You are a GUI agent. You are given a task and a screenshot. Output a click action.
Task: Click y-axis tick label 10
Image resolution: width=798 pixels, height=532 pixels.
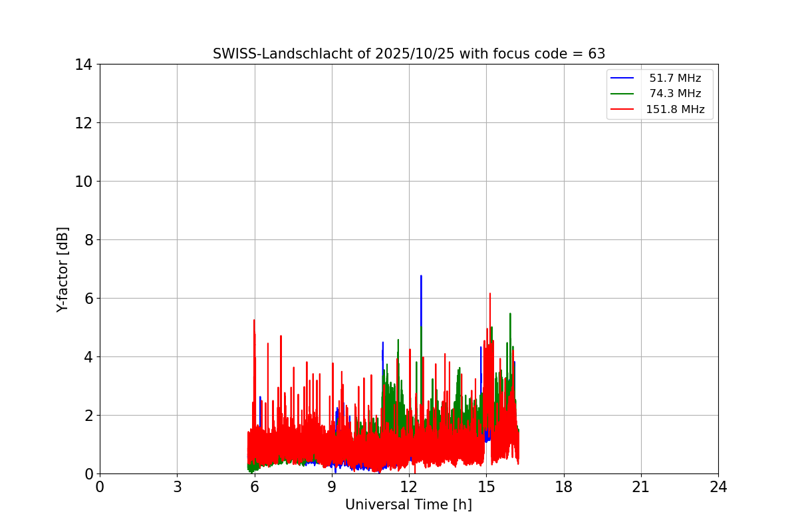point(84,182)
